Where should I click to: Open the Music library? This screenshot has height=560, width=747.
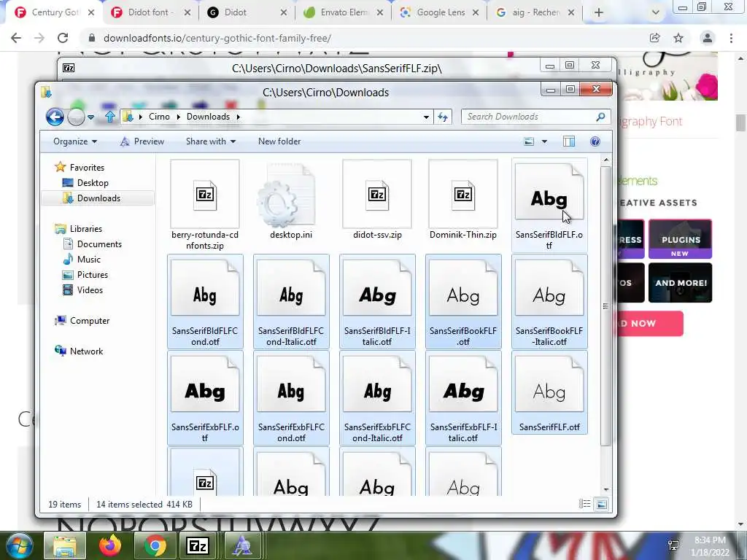(88, 260)
